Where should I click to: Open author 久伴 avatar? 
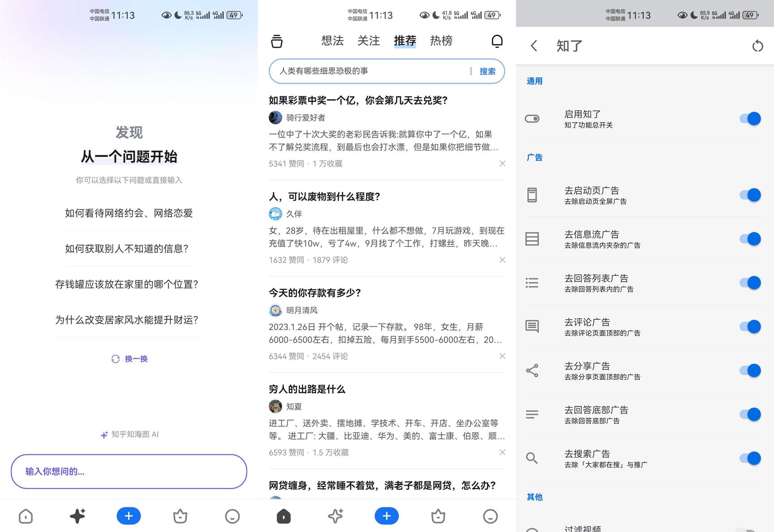click(275, 214)
